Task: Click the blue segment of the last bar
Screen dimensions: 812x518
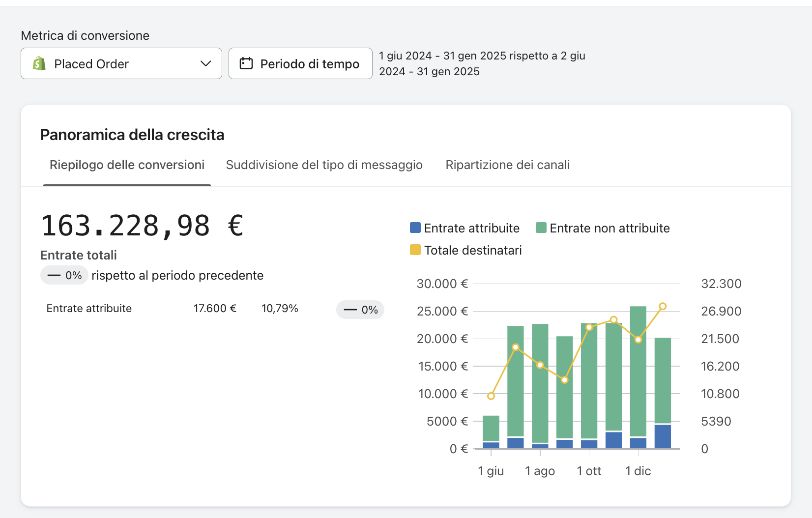Action: click(663, 436)
